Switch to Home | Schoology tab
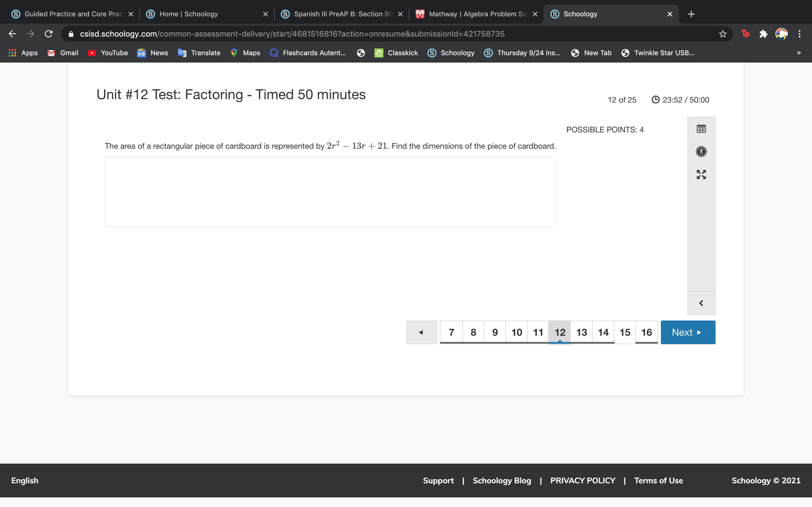 (x=189, y=14)
